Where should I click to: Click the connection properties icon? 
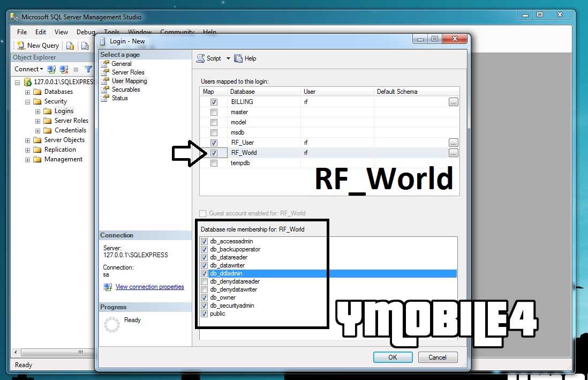pos(108,287)
